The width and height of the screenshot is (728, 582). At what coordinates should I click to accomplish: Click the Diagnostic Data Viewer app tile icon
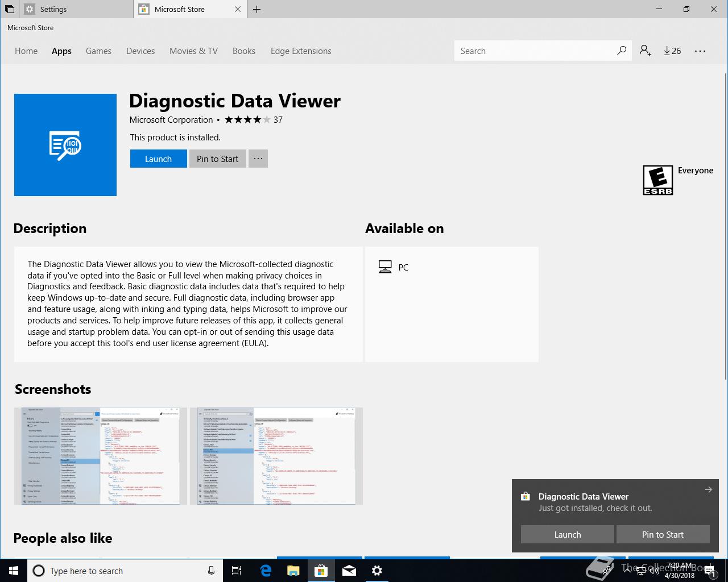coord(65,145)
